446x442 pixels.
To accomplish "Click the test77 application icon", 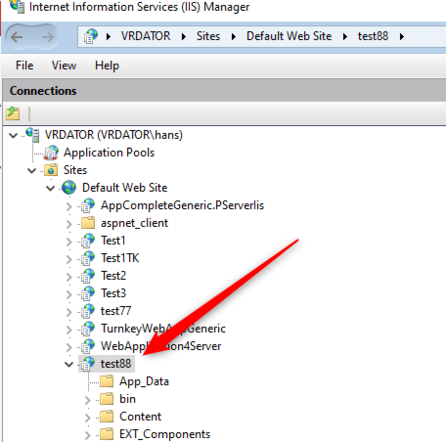I will (88, 311).
